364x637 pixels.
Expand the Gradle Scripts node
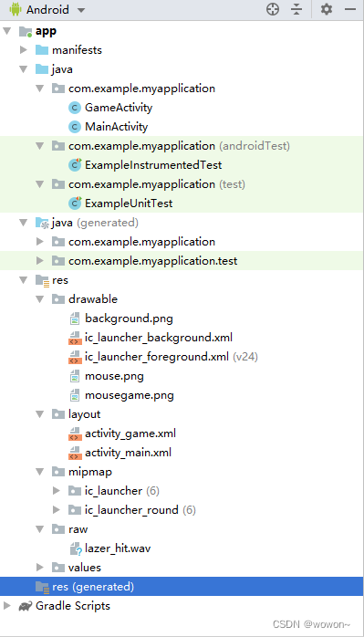[x=7, y=606]
